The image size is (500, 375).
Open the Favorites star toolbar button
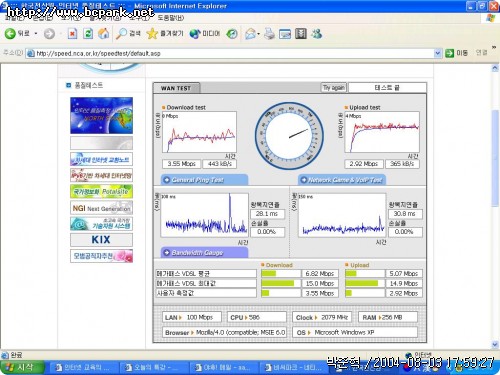165,34
